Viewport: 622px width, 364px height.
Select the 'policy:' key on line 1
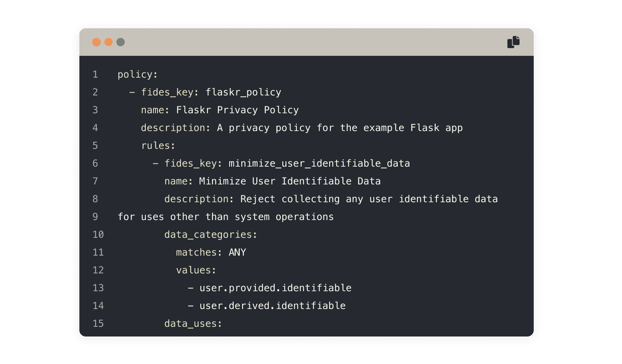point(138,75)
